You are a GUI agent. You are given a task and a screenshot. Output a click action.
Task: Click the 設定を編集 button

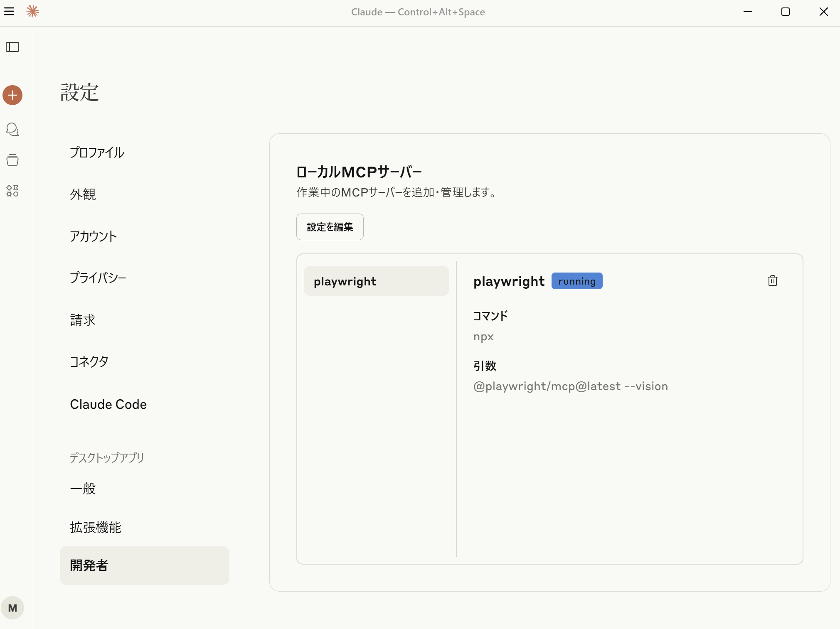pyautogui.click(x=330, y=227)
